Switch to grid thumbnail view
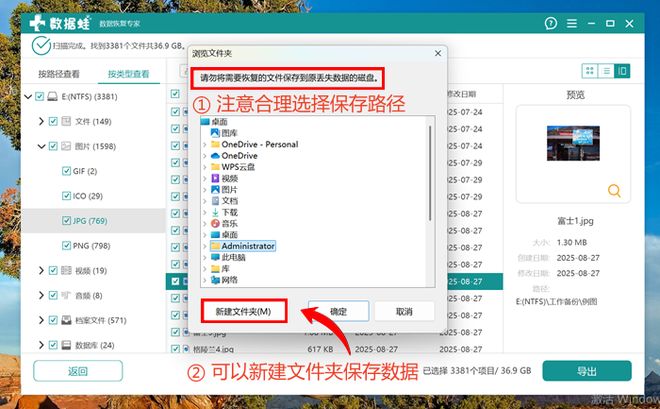660x409 pixels. (x=590, y=71)
